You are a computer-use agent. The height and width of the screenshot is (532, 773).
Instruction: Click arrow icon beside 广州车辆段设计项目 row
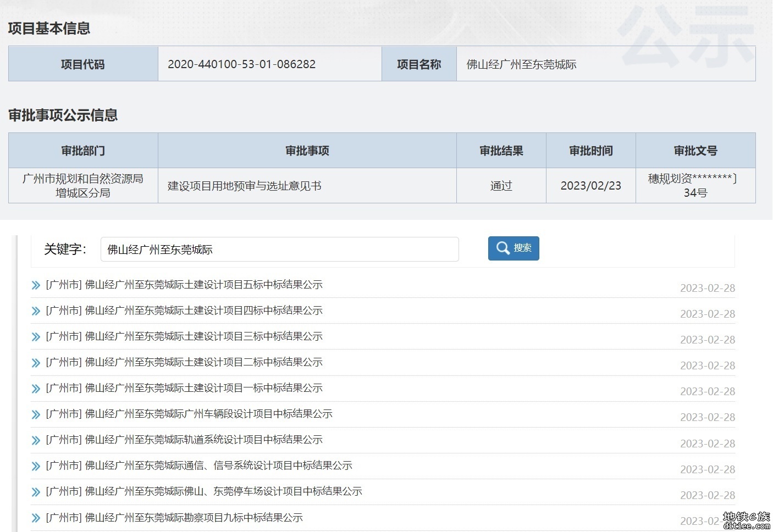click(36, 414)
